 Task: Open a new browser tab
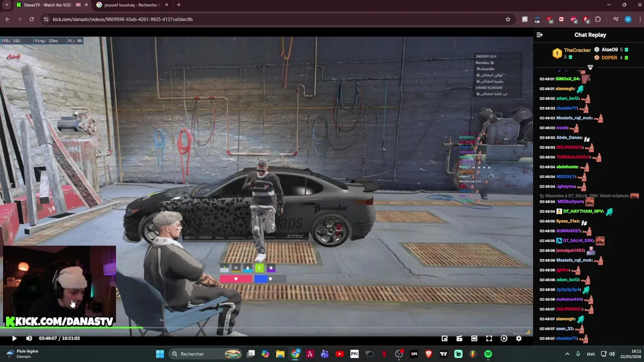pos(178,5)
